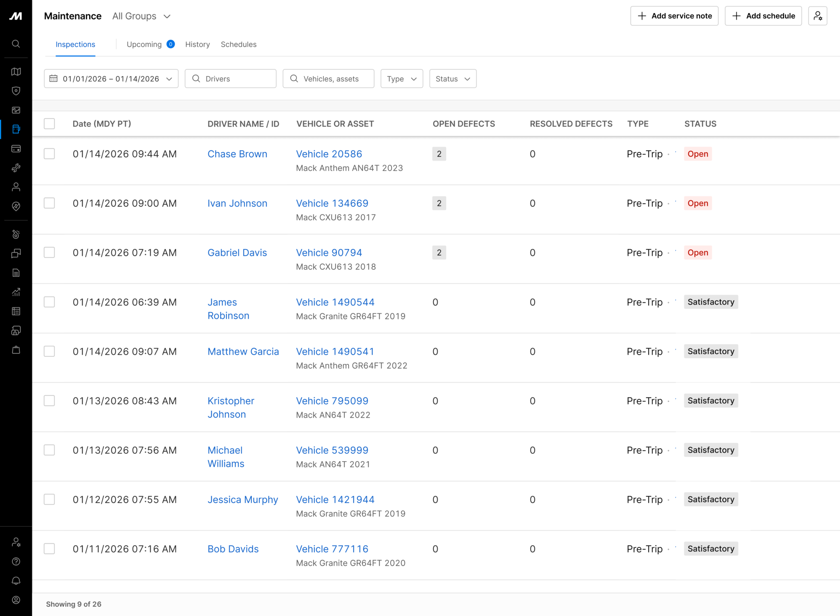
Task: Open the drivers person sidebar icon
Action: point(16,187)
